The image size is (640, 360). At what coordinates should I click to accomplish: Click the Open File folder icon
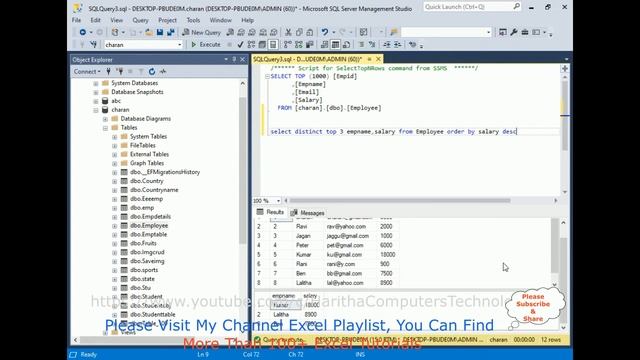coord(149,32)
